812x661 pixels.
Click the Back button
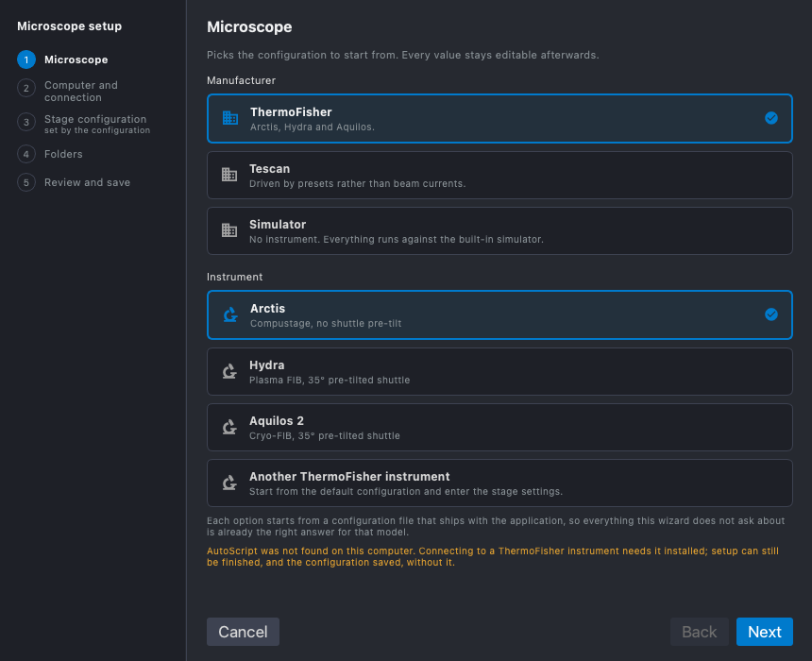pos(699,632)
